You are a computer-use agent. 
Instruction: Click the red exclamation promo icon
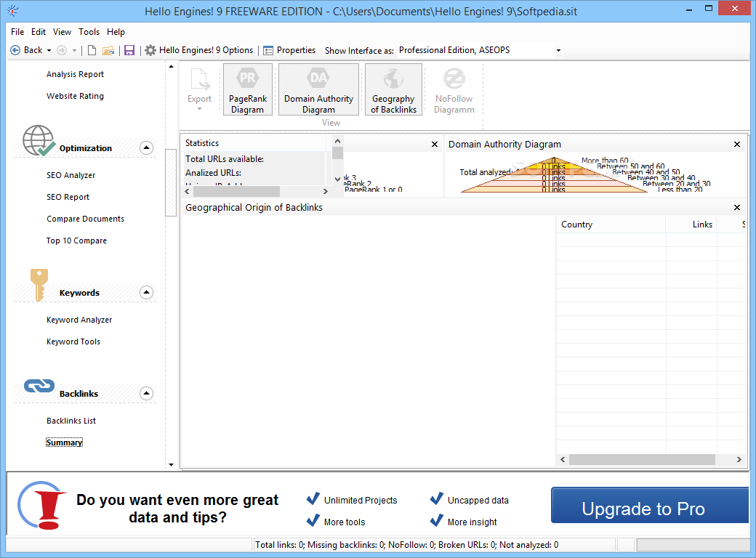42,506
